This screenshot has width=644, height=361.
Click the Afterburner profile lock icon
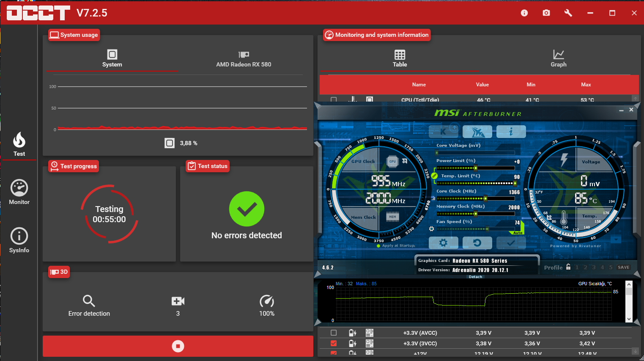click(x=568, y=267)
